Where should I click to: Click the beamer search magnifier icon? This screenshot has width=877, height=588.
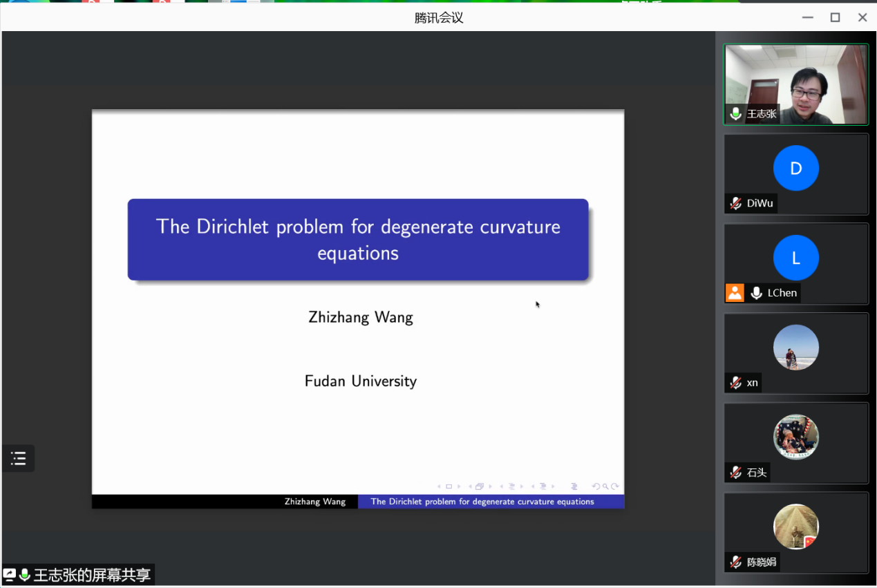(605, 486)
